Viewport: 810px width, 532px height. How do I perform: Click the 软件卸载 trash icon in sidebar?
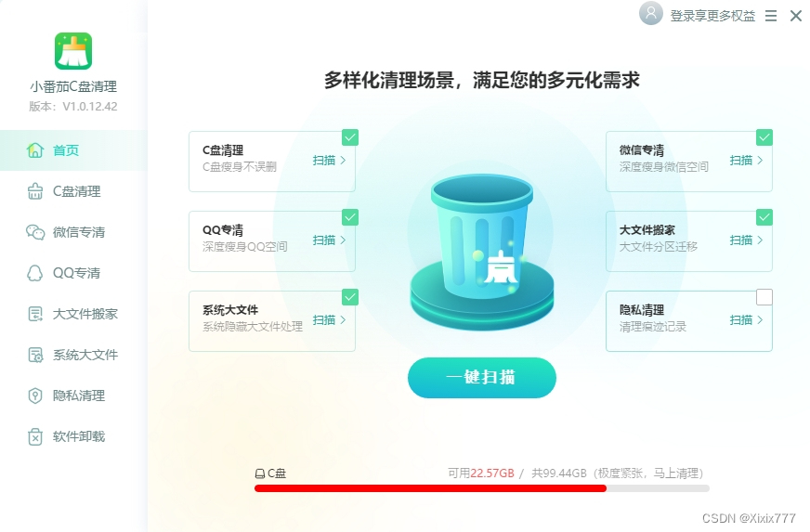(x=35, y=436)
